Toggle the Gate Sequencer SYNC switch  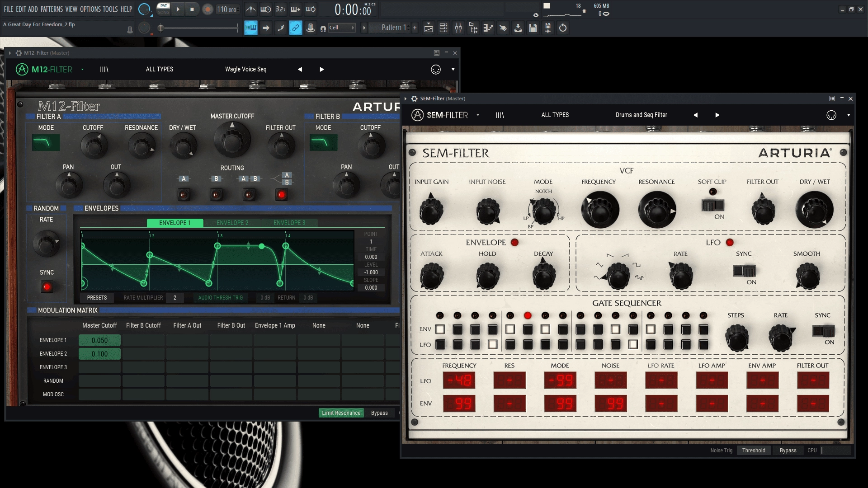(823, 331)
